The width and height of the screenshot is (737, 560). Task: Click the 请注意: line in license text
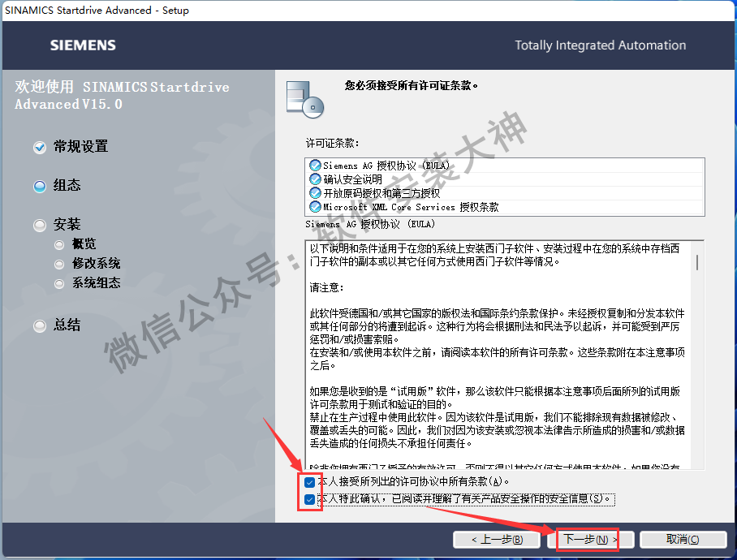tap(326, 287)
